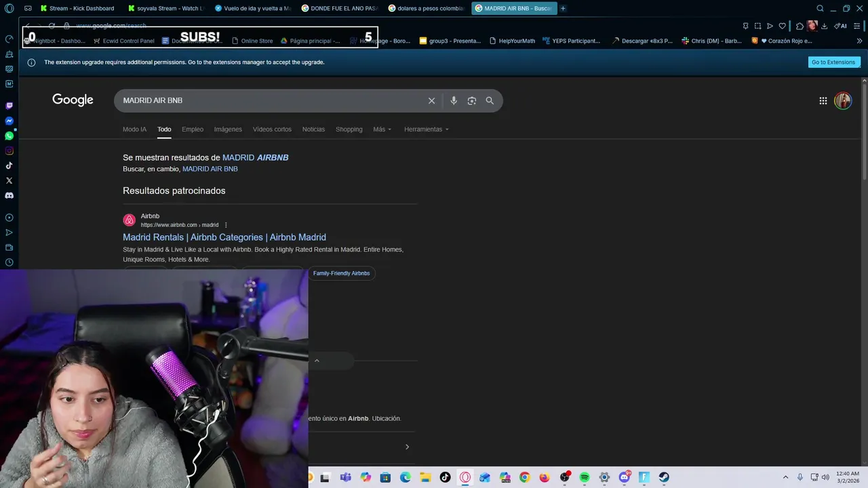868x488 pixels.
Task: Open Google Lens image search
Action: click(x=472, y=100)
